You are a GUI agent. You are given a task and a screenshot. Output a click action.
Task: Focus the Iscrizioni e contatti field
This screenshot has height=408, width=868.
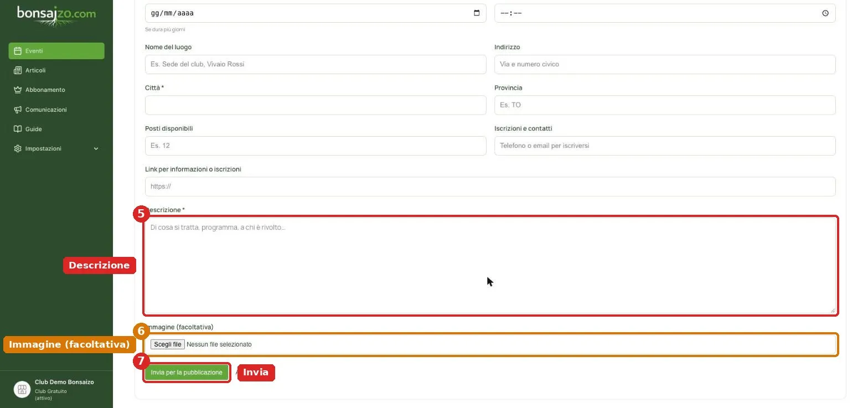(665, 146)
